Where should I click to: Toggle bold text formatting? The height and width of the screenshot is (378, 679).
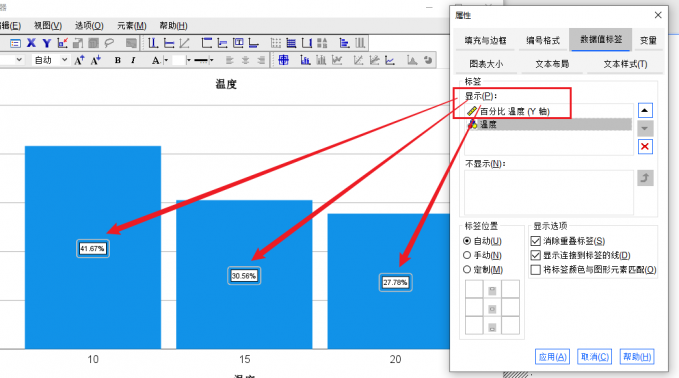click(117, 60)
